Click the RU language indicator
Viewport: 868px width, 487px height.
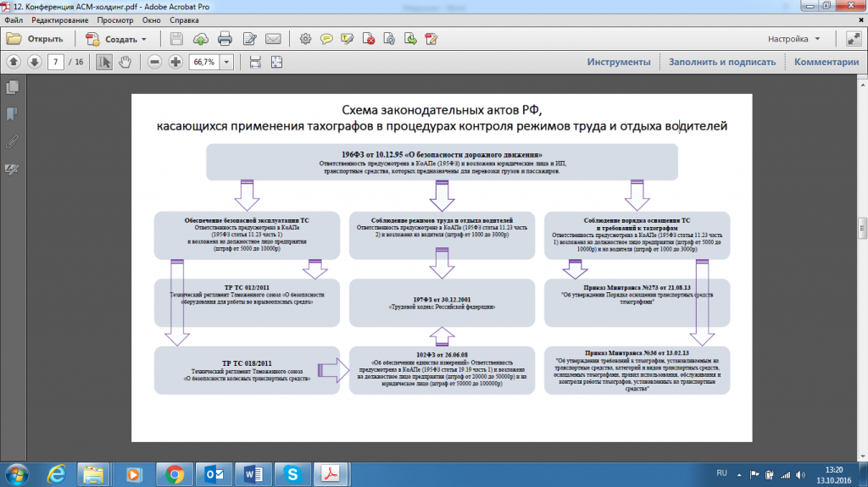721,473
